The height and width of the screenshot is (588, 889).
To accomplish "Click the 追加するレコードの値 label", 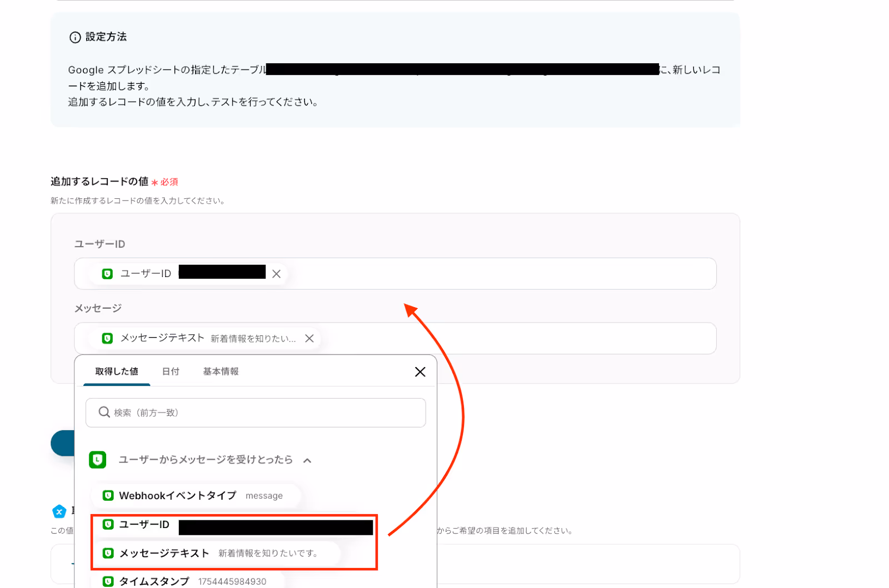I will (x=99, y=182).
